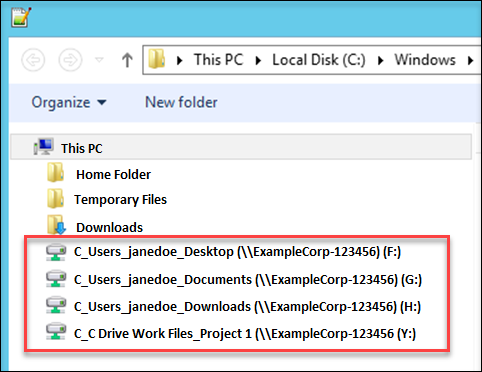Expand the arrow after This PC breadcrumb
The image size is (482, 372).
point(258,61)
